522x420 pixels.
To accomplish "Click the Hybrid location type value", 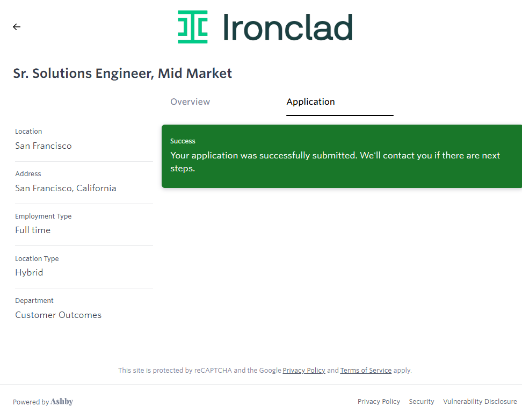I will pos(29,273).
